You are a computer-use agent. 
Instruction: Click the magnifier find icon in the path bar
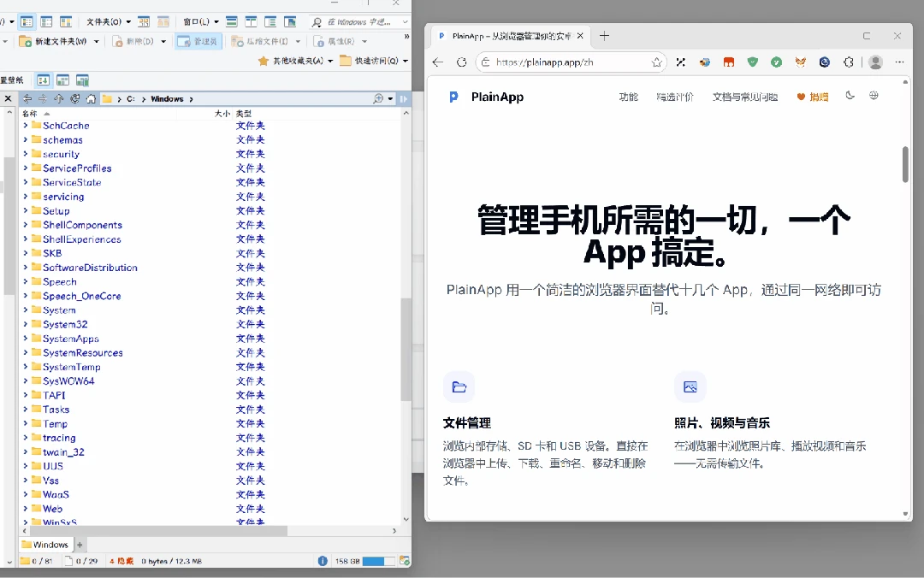tap(378, 99)
